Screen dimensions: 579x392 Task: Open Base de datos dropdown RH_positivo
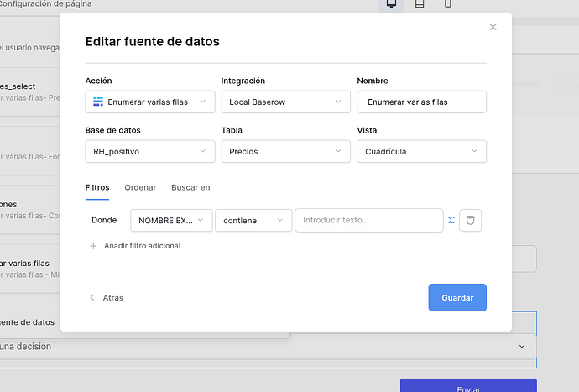[x=150, y=151]
